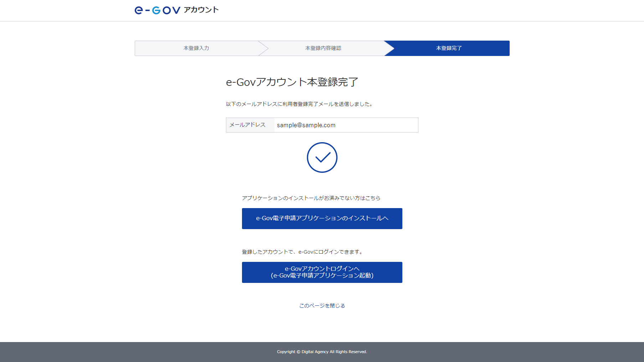Viewport: 644px width, 362px height.
Task: Click the アプリケーションのインストールがお済みでない方はこちら text
Action: coord(311,198)
